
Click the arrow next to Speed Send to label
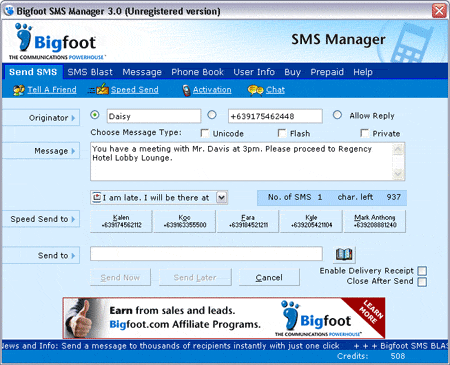[x=73, y=219]
